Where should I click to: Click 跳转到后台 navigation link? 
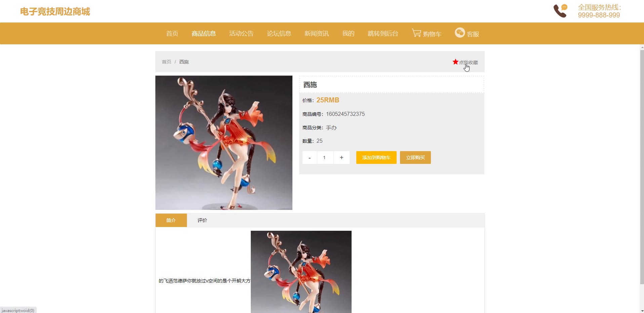(383, 34)
